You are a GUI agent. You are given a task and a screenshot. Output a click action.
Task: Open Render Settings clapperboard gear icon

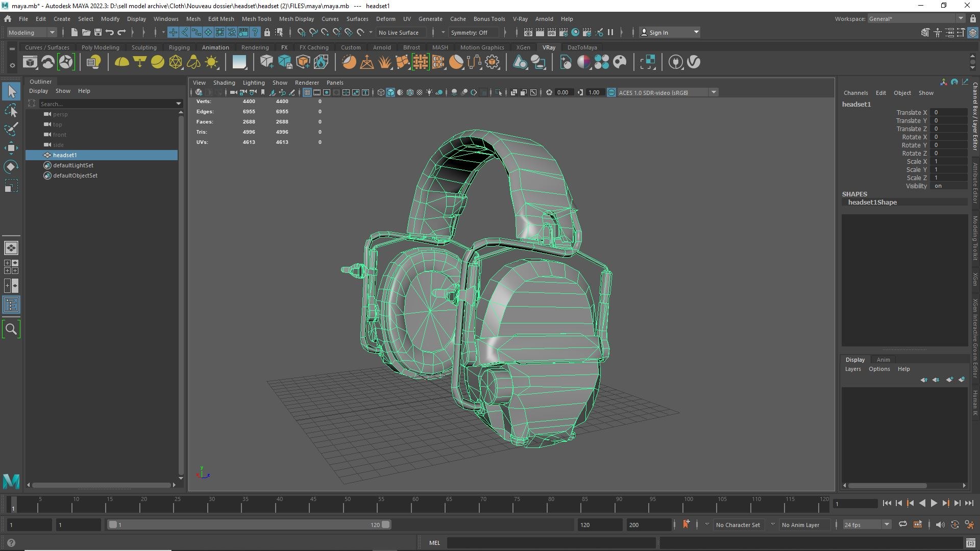pyautogui.click(x=563, y=32)
